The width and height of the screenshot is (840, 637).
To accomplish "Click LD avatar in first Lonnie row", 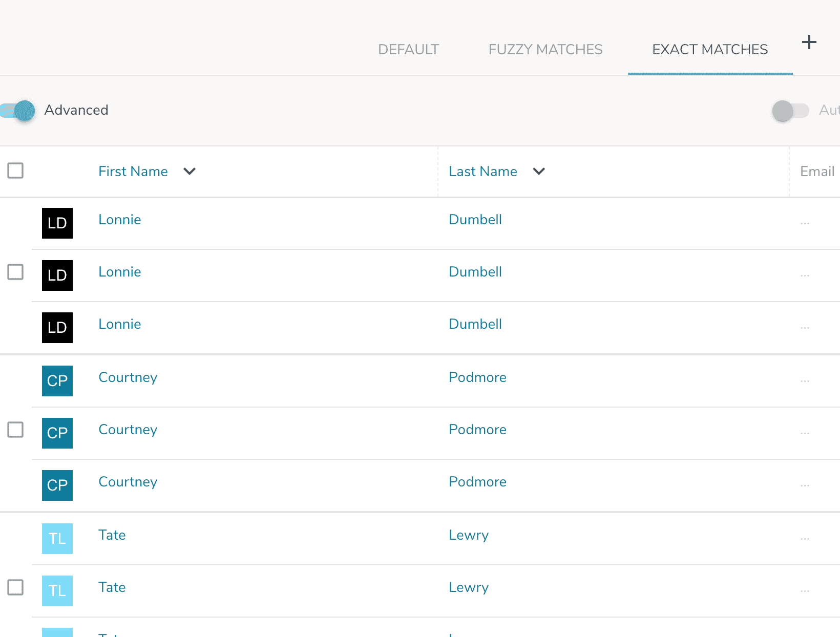I will 57,223.
